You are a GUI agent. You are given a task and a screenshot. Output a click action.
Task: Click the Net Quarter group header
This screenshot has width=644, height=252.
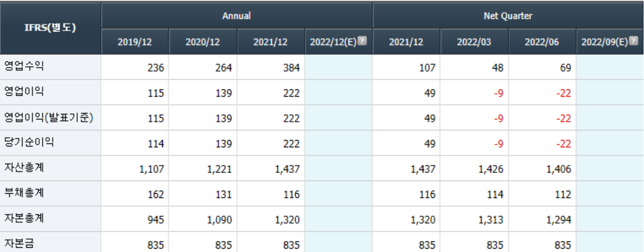click(x=508, y=16)
